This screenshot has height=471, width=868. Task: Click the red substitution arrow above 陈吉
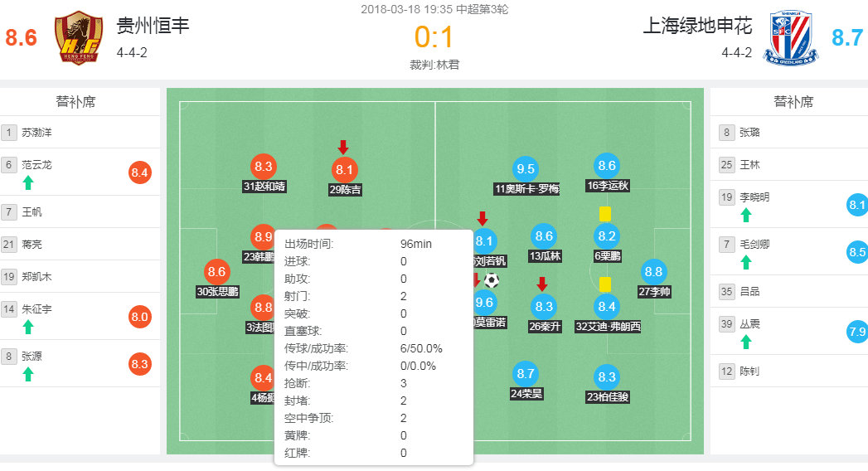(x=343, y=148)
